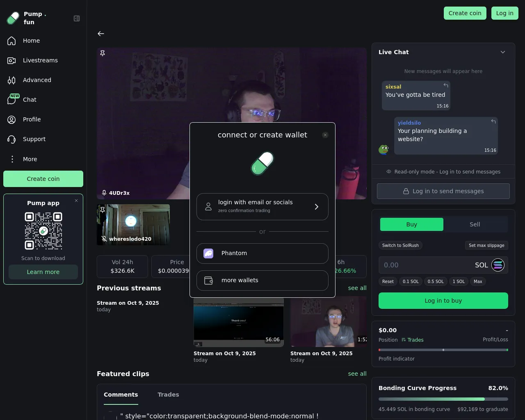Open the webcam previous stream thumbnail
The image size is (525, 420).
(x=329, y=322)
